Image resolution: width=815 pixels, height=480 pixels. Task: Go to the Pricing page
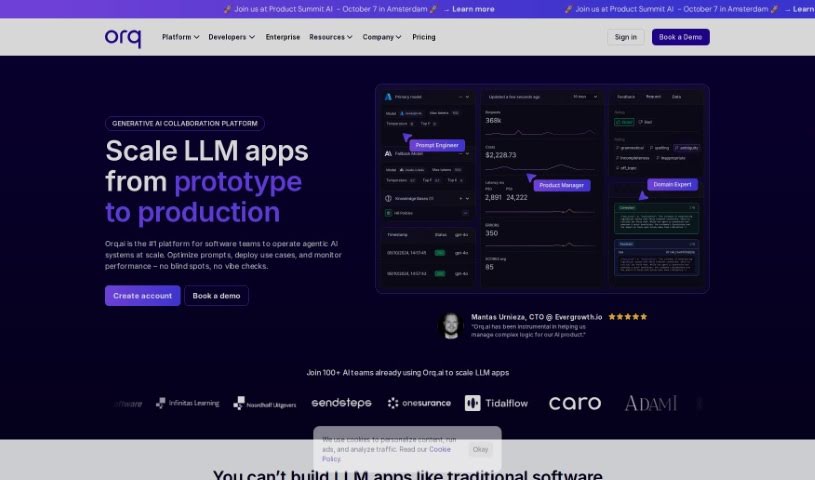tap(424, 37)
